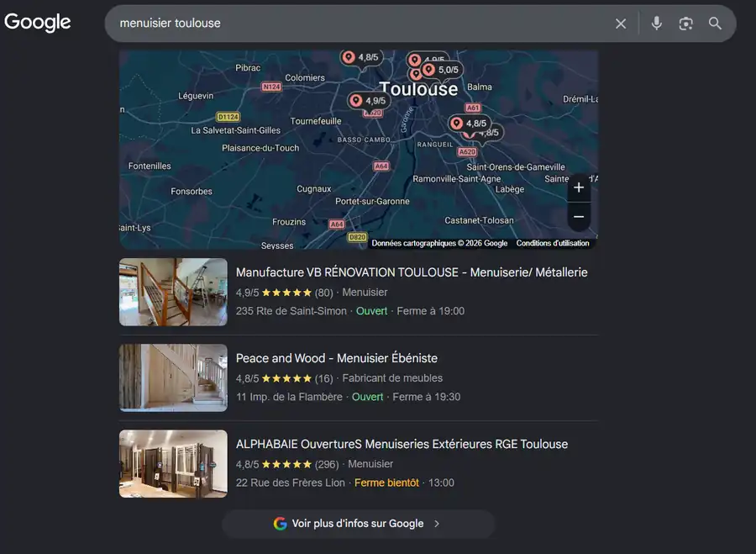756x554 pixels.
Task: Click the address 22 Rue des Frères Lion
Action: [x=291, y=483]
